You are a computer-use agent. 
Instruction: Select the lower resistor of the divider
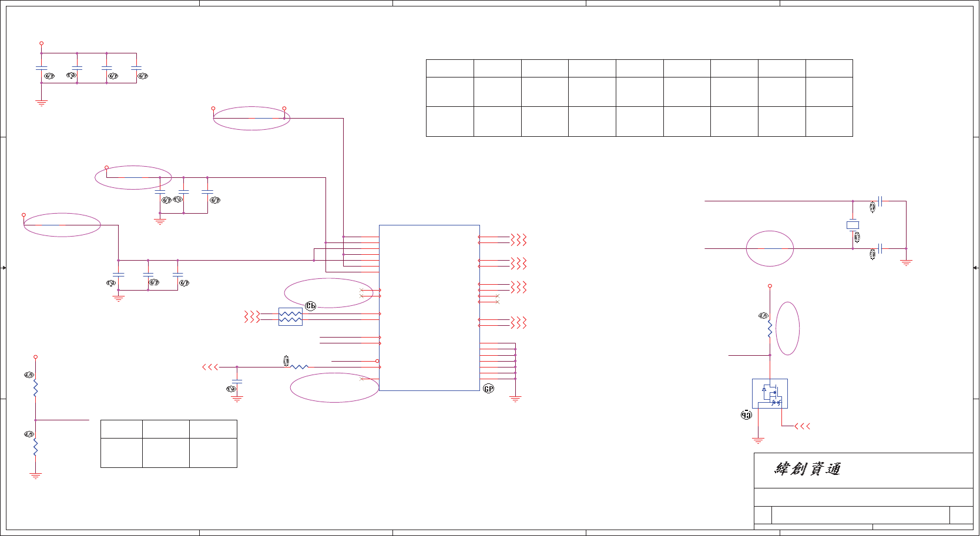[x=36, y=447]
